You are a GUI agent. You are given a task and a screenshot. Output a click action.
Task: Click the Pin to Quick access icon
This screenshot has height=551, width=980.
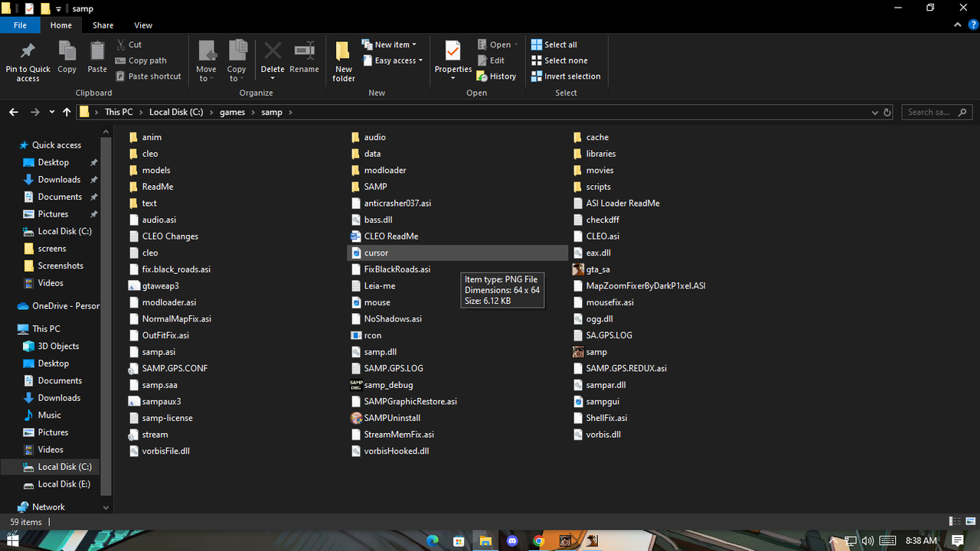pyautogui.click(x=28, y=51)
